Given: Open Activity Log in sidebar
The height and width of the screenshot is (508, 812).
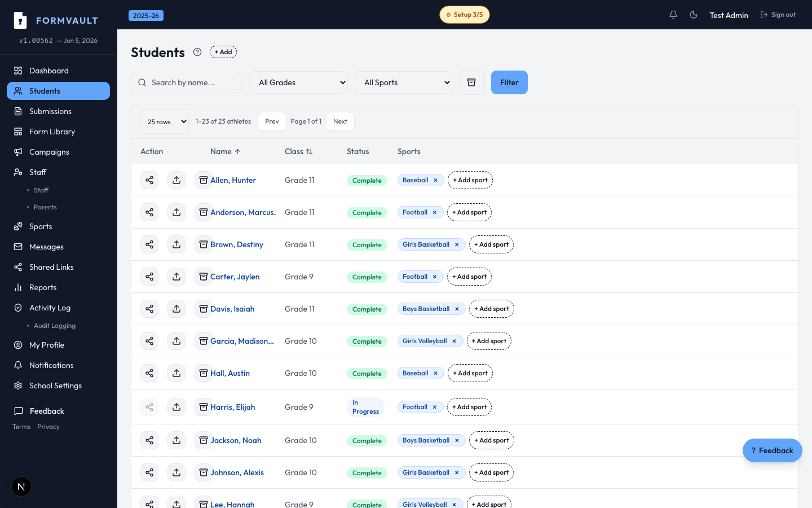Looking at the screenshot, I should coord(58,308).
